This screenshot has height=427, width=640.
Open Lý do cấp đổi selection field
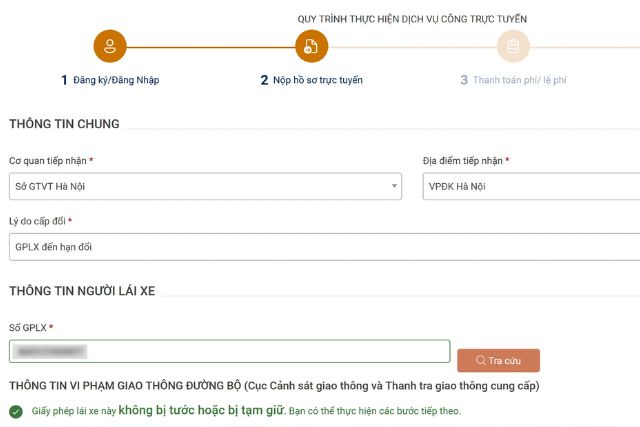pyautogui.click(x=324, y=247)
